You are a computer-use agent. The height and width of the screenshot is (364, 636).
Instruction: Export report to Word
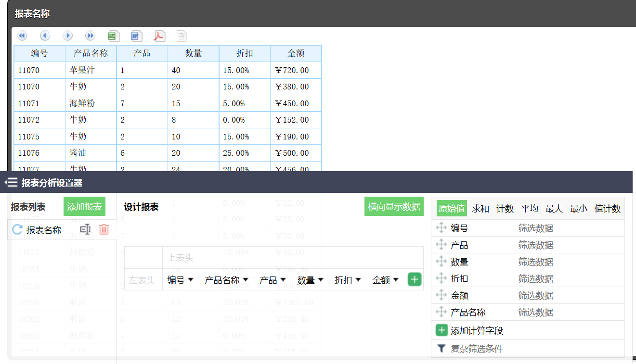(137, 36)
